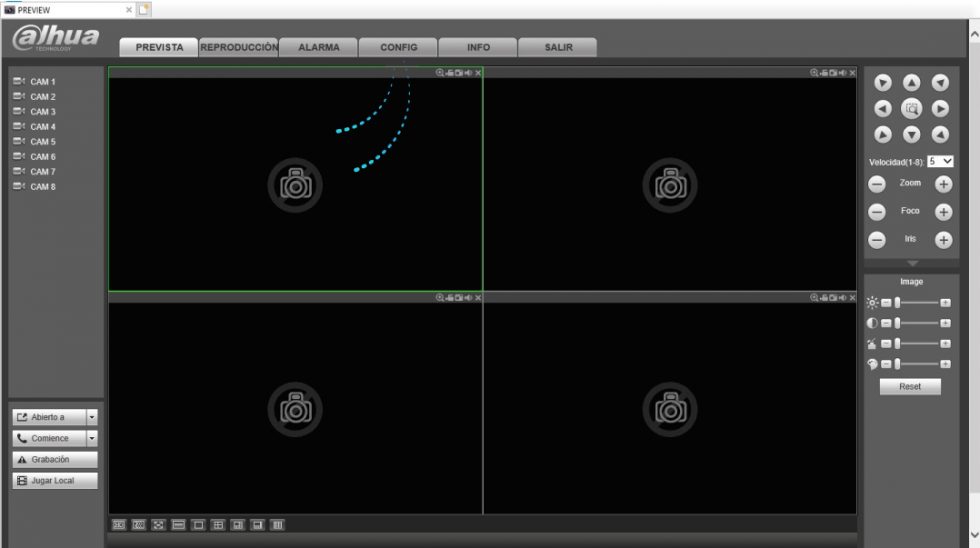980x548 pixels.
Task: Move PTZ camera diagonally down-left
Action: [882, 134]
